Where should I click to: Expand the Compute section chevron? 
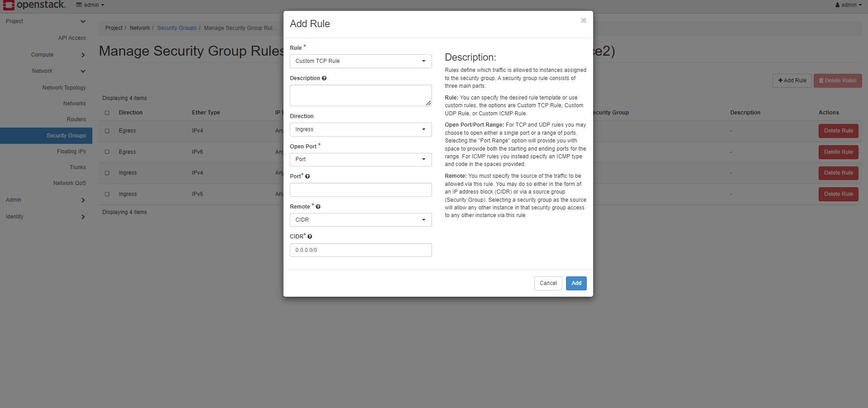[83, 55]
